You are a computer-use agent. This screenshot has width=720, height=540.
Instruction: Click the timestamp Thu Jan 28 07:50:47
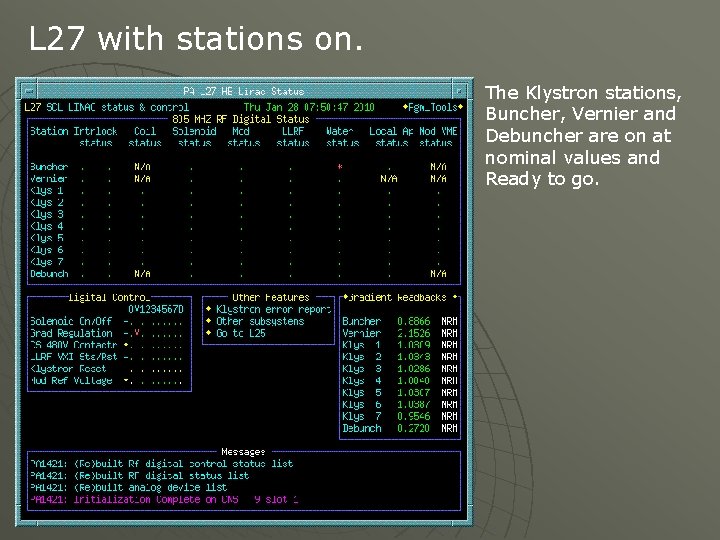309,107
